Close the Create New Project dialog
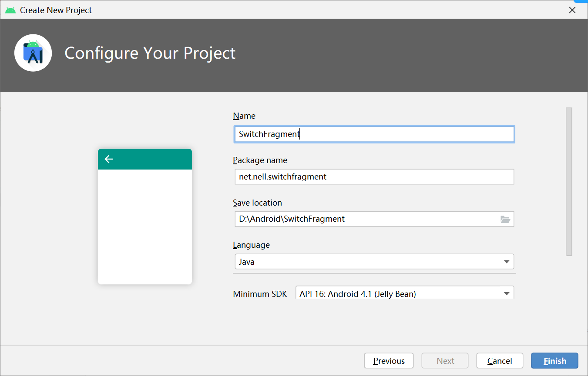 coord(572,10)
